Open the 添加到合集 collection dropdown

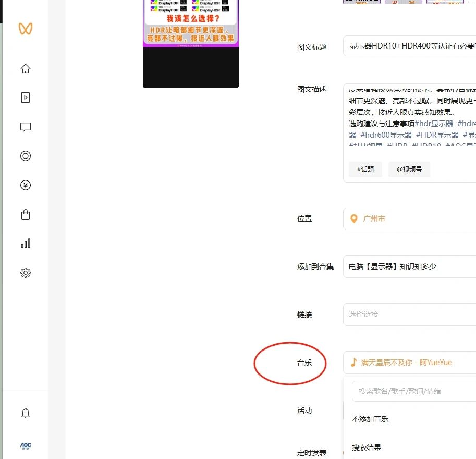(409, 267)
